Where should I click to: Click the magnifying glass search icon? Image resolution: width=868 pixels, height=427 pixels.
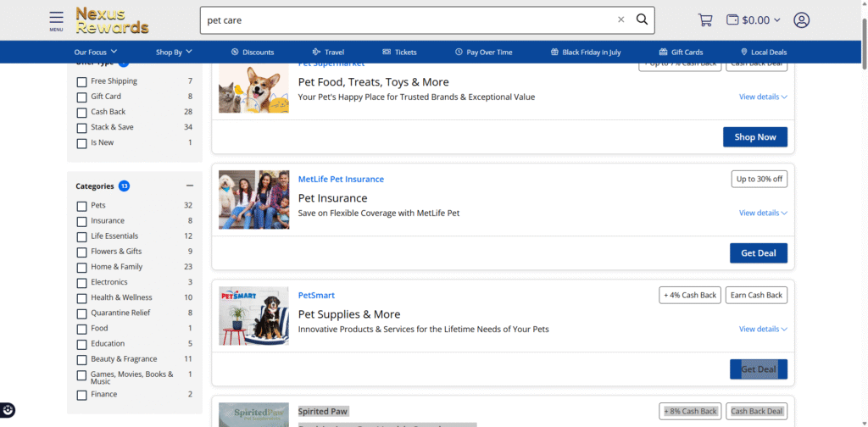(642, 20)
